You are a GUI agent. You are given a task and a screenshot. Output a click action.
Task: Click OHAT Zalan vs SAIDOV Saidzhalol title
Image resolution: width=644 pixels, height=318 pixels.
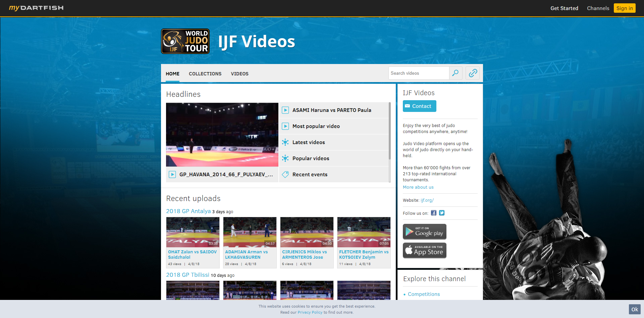[x=193, y=255]
